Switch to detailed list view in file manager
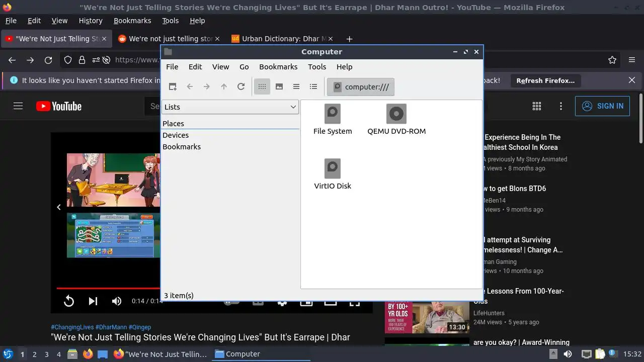The image size is (644, 362). coord(313,86)
